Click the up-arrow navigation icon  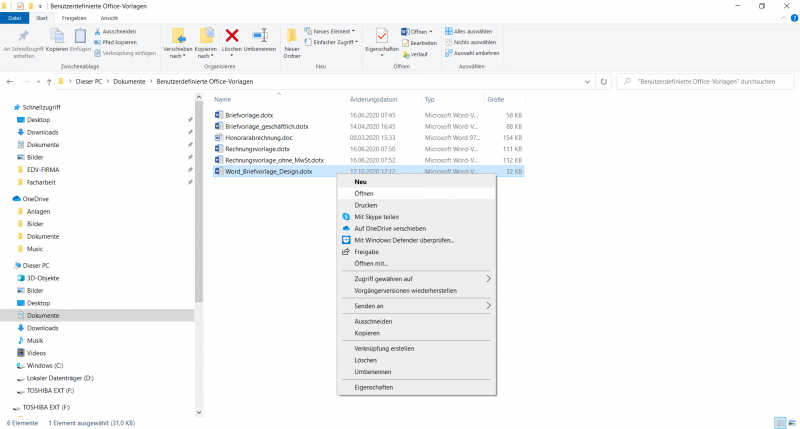tap(49, 80)
